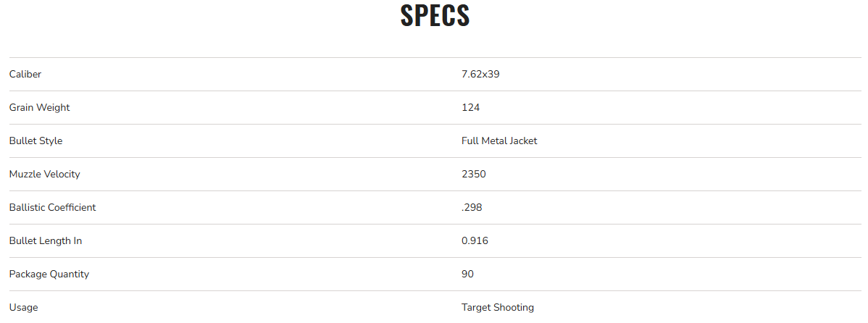This screenshot has width=868, height=323.
Task: Select the ballistic coefficient value .298
Action: 472,207
